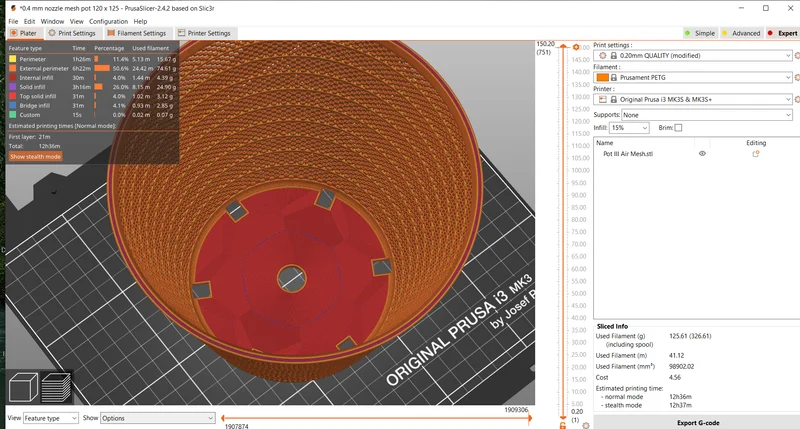Select the sliced layers preview icon
Image resolution: width=800 pixels, height=429 pixels.
tap(56, 387)
